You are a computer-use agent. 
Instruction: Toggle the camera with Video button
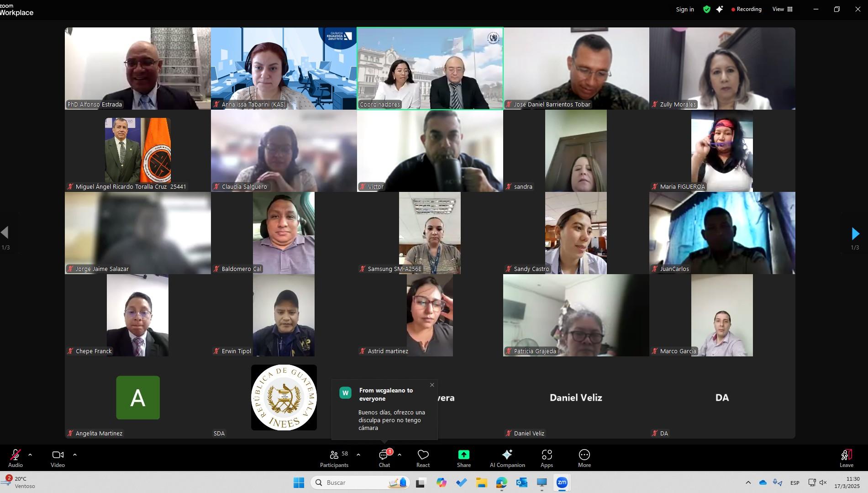click(x=58, y=458)
